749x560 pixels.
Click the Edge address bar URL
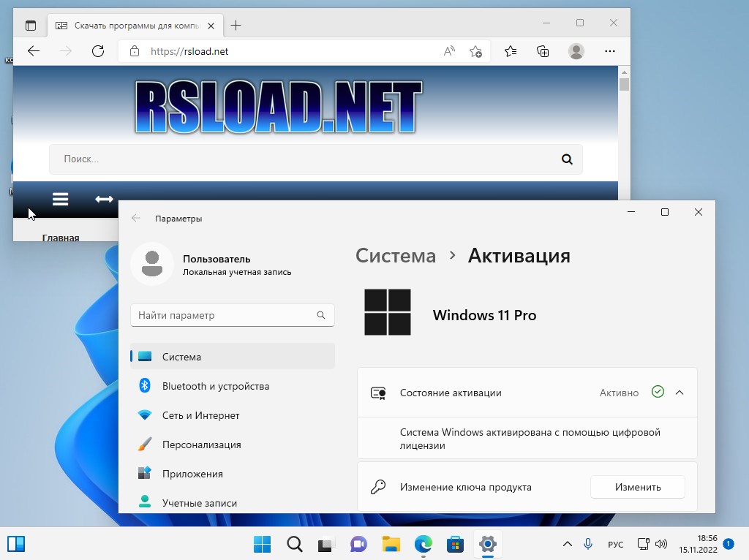[x=189, y=52]
